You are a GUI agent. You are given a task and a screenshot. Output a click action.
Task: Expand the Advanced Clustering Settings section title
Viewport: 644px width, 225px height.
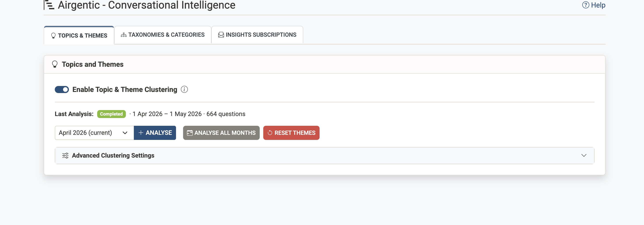(x=113, y=155)
